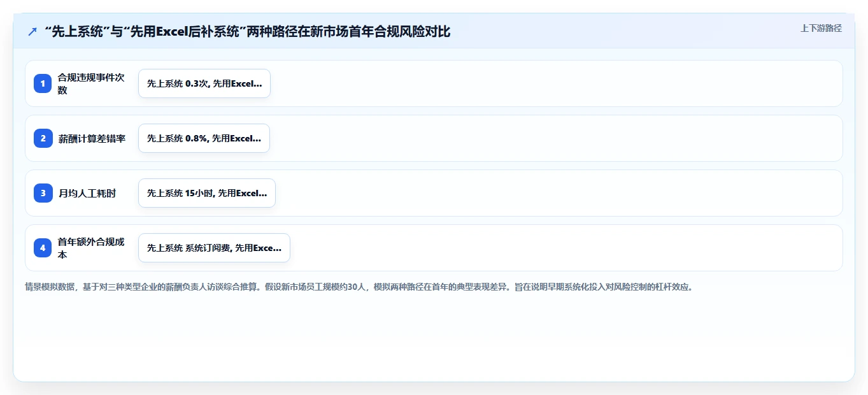
Task: Click the number 4 step badge
Action: click(43, 248)
